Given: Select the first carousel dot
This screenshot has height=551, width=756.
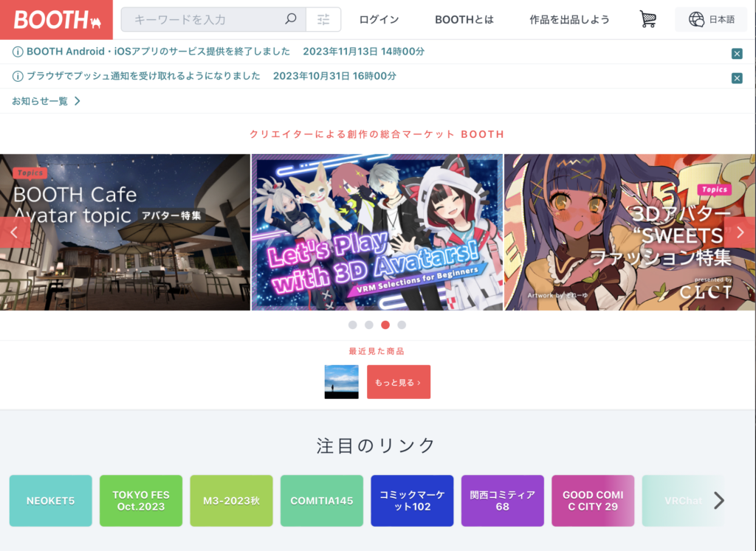Looking at the screenshot, I should tap(352, 325).
